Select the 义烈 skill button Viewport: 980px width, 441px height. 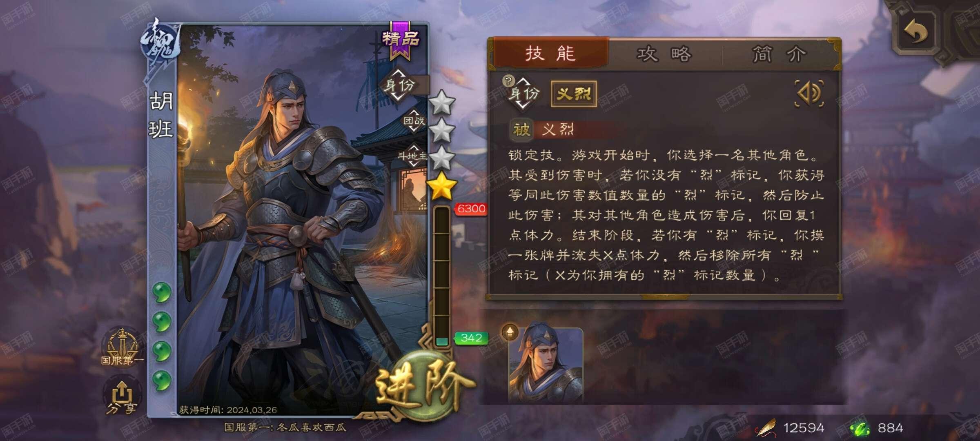(x=574, y=94)
